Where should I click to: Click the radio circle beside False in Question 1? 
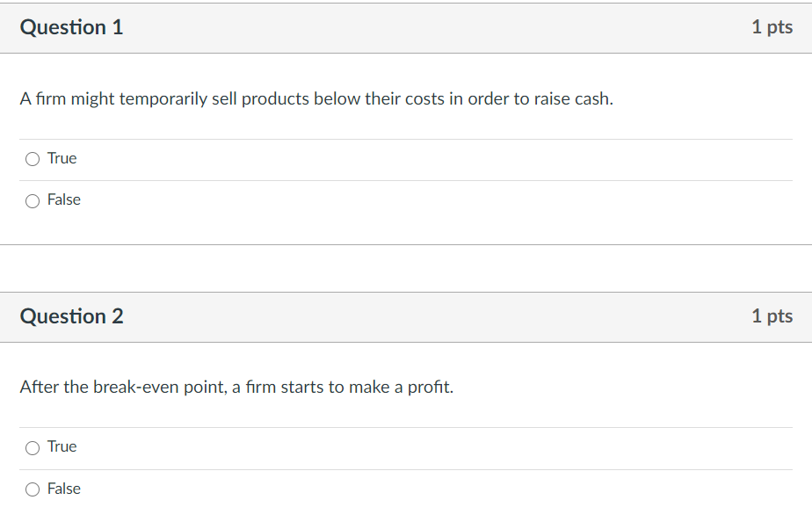[32, 200]
